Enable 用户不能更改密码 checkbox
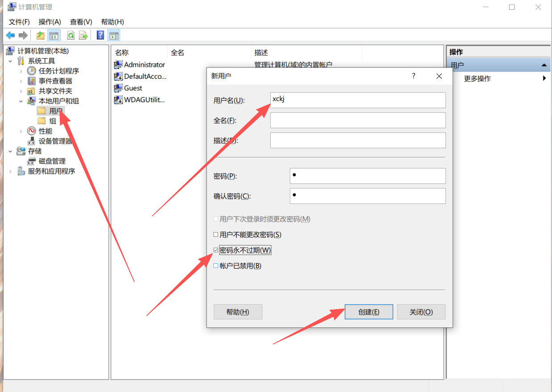Screen dimensions: 552x392 tap(216, 235)
